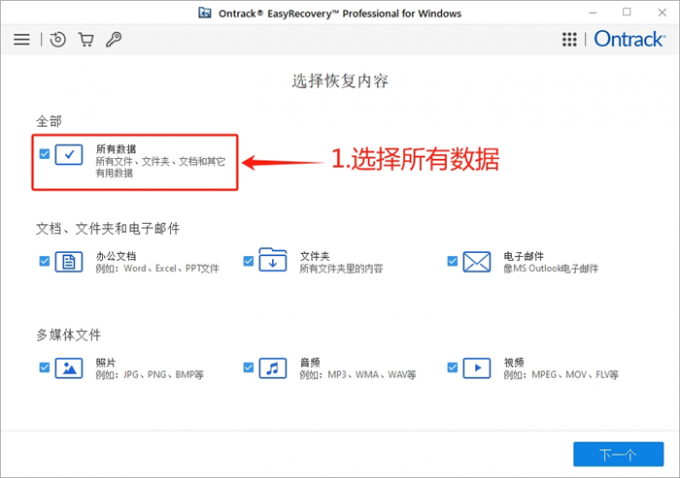The height and width of the screenshot is (478, 680).
Task: Click the Ontrack logo
Action: [629, 39]
